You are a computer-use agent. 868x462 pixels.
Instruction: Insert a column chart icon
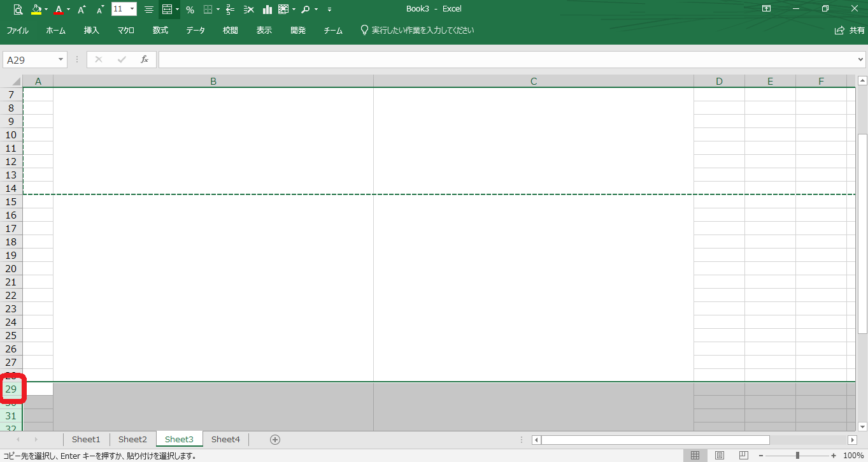(267, 10)
